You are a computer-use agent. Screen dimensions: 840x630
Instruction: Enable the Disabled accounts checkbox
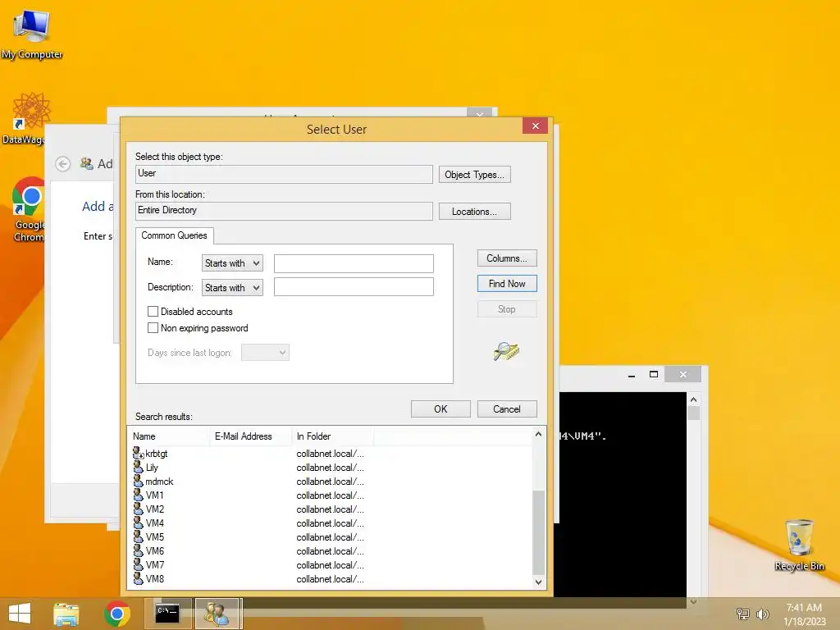(153, 311)
